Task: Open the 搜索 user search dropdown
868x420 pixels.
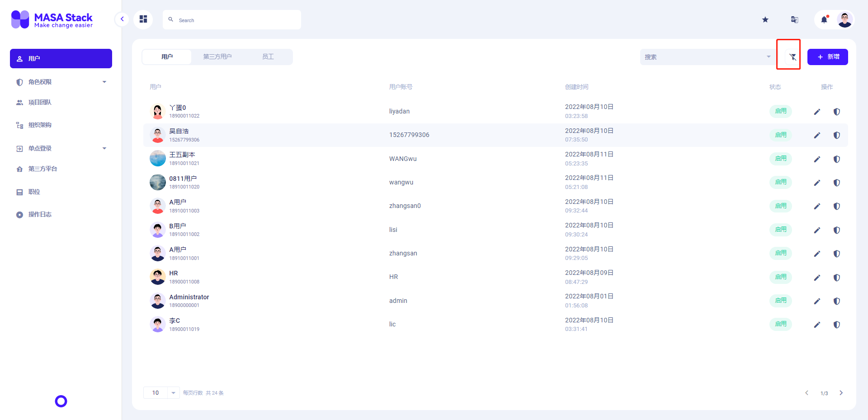Action: 708,57
